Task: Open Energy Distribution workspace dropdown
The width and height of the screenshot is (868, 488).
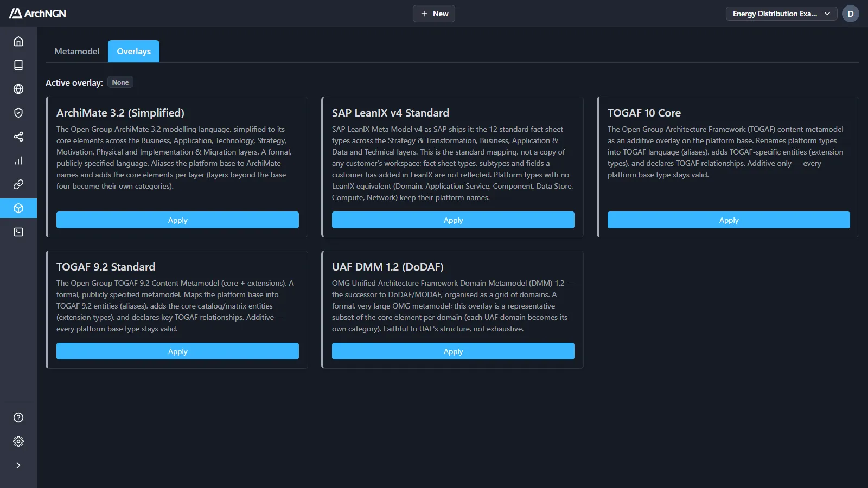Action: [782, 14]
